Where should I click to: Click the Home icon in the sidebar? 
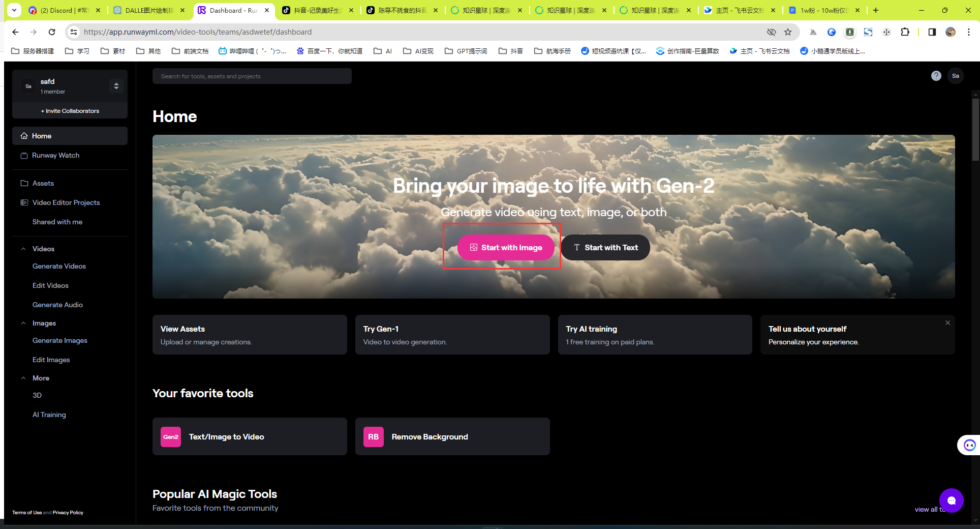[x=24, y=136]
